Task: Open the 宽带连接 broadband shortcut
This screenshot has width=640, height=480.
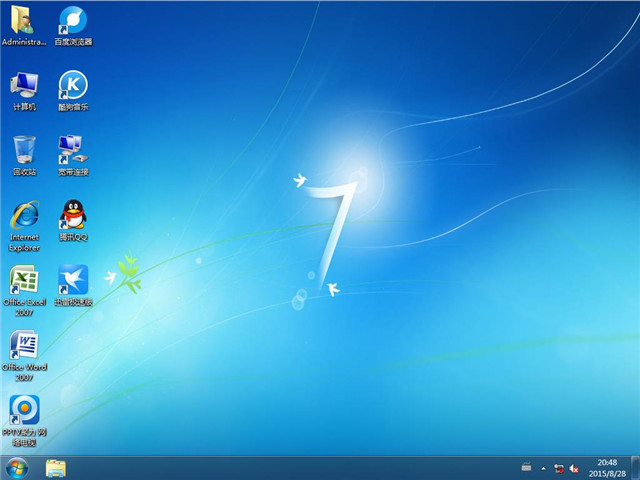Action: tap(73, 156)
